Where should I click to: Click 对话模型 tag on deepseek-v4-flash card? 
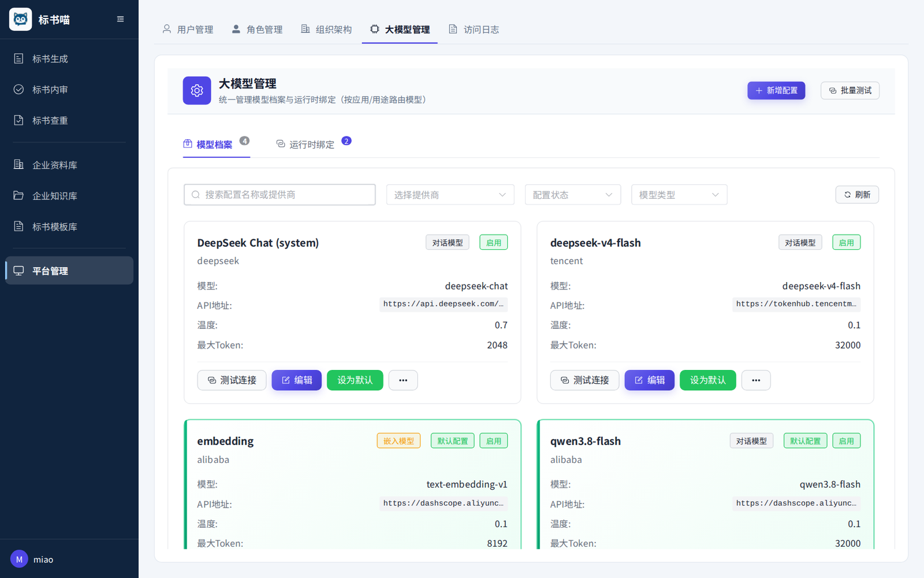tap(800, 243)
